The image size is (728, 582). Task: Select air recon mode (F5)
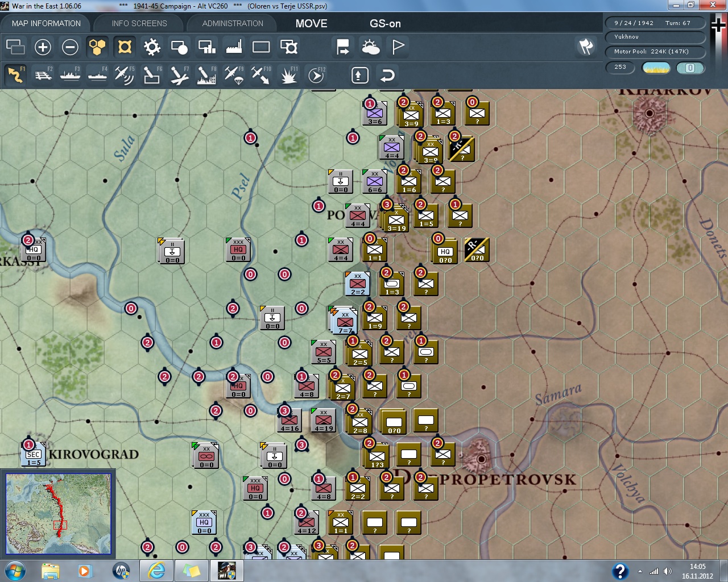click(x=124, y=75)
